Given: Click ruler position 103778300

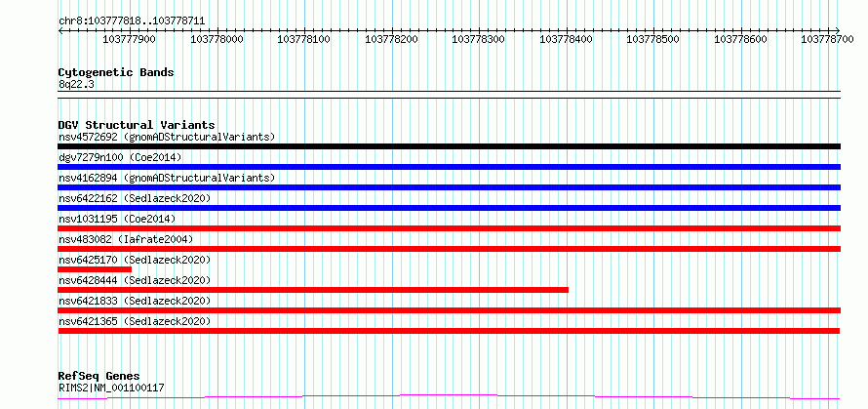Looking at the screenshot, I should 479,39.
